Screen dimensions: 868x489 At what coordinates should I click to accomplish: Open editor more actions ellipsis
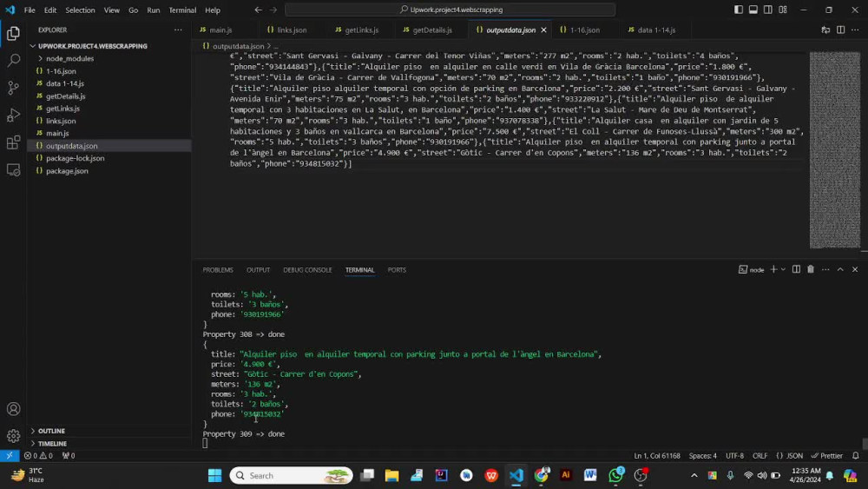tap(855, 30)
